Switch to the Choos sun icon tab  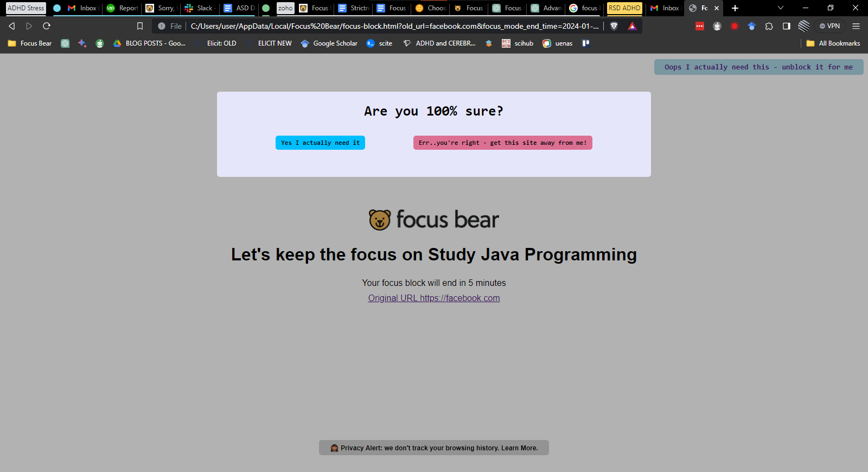tap(431, 8)
